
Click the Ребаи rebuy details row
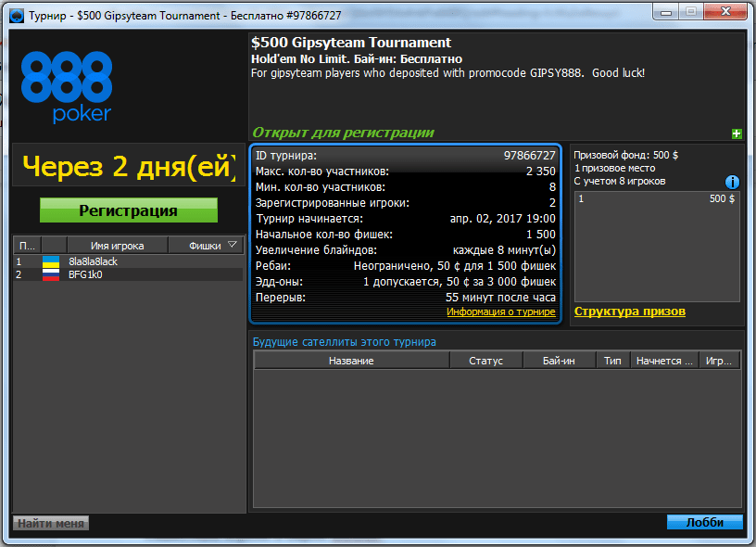[406, 266]
